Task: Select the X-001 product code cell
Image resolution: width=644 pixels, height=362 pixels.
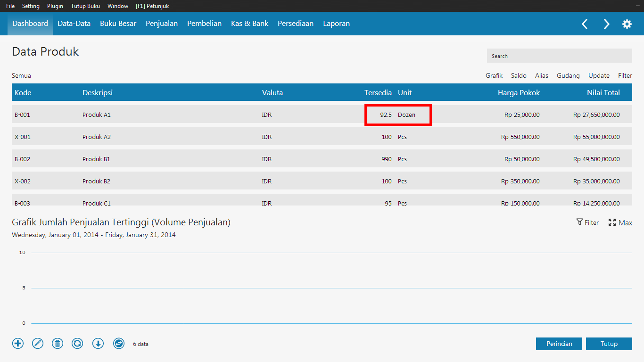Action: tap(22, 137)
